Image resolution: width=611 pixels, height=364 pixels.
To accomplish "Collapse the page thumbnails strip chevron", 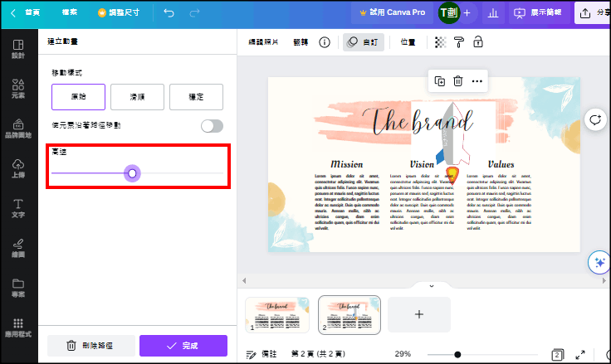I will pyautogui.click(x=431, y=285).
